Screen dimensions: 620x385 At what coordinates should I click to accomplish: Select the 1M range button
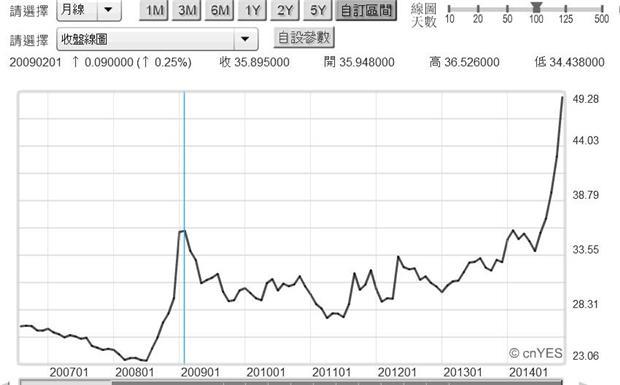tap(154, 10)
